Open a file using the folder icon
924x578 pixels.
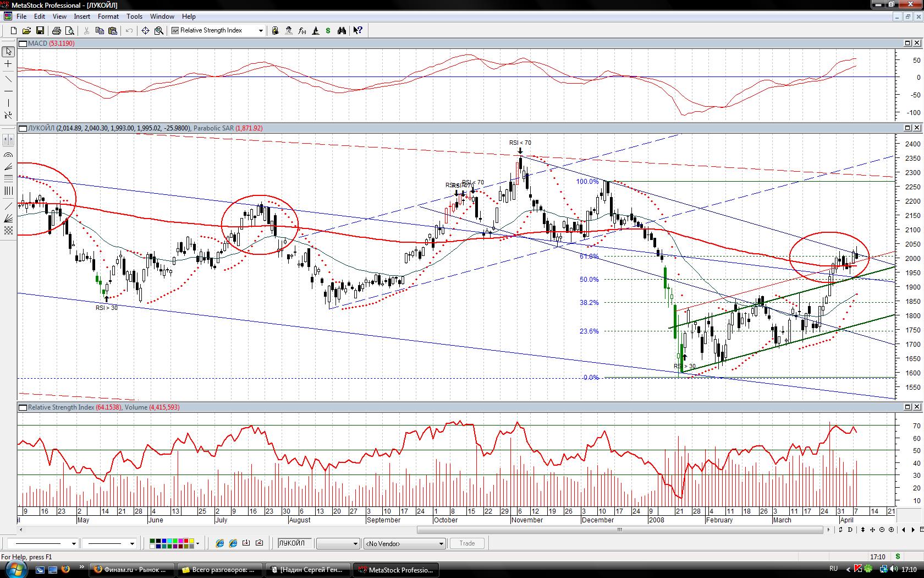[26, 31]
